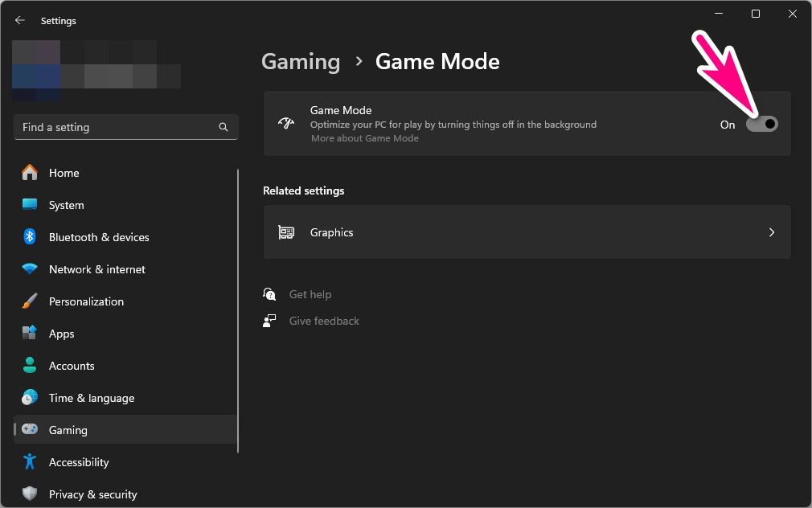Click the Home icon in sidebar

tap(30, 173)
